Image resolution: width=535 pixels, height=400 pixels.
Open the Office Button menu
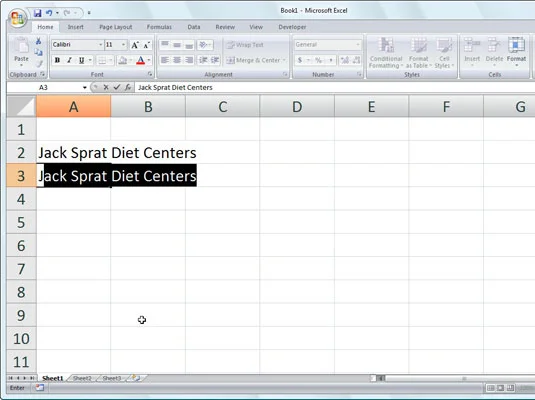[x=18, y=18]
